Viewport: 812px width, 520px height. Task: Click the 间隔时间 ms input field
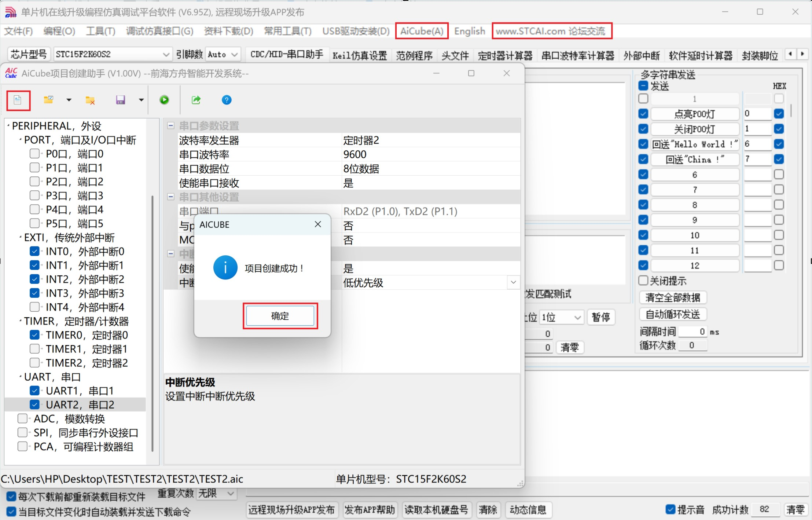[692, 332]
